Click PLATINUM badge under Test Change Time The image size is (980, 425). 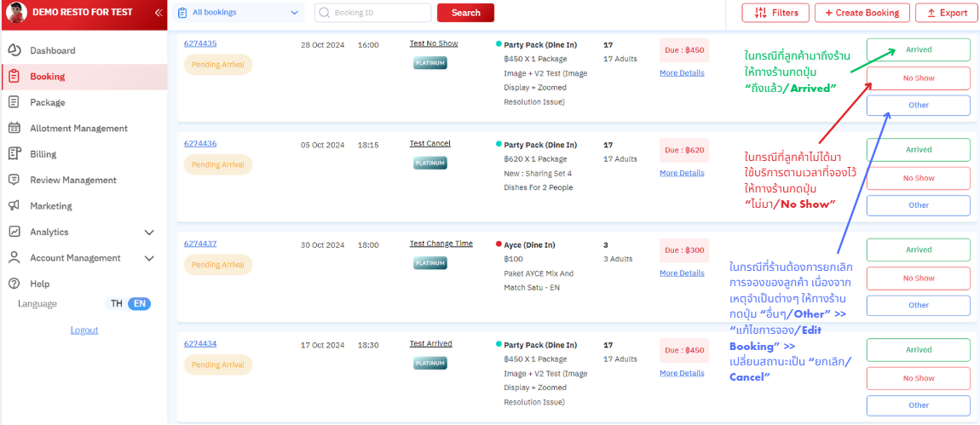pos(430,263)
